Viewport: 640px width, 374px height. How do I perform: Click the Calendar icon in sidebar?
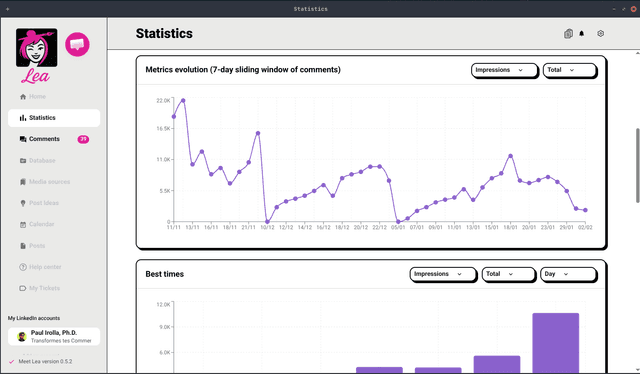point(23,224)
